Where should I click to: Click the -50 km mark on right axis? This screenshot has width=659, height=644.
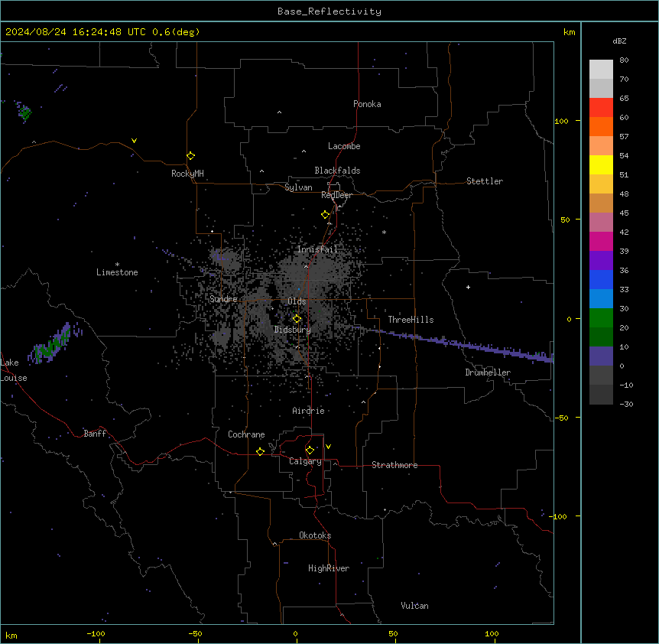(x=561, y=418)
